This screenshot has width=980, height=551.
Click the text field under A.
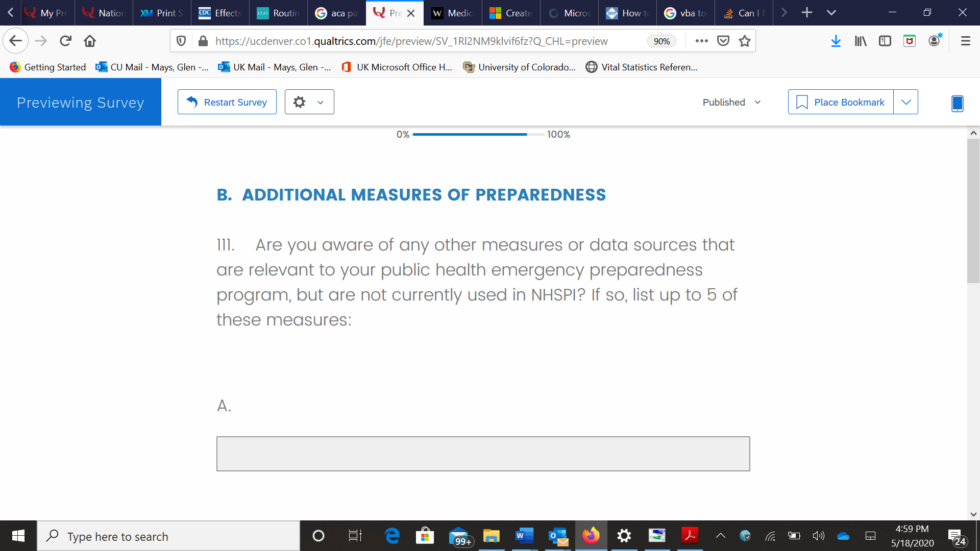click(483, 454)
